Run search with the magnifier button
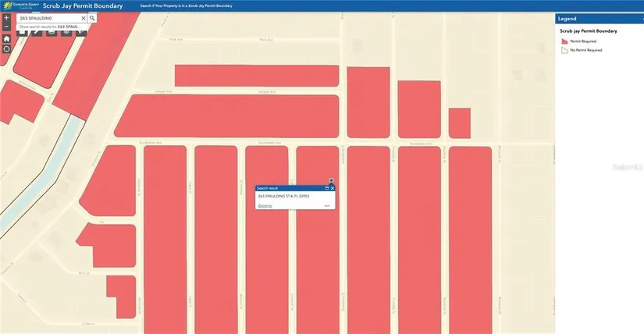Screen dimensions: 644x334 tap(92, 17)
